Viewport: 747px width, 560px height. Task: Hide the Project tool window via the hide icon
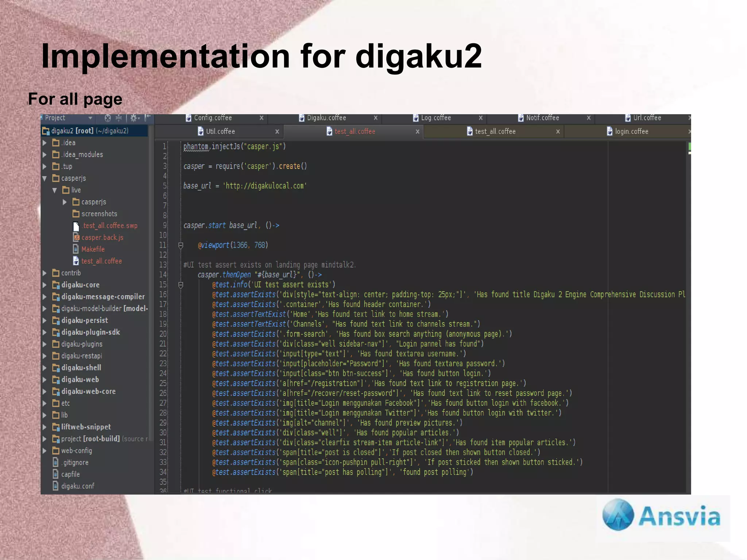147,117
